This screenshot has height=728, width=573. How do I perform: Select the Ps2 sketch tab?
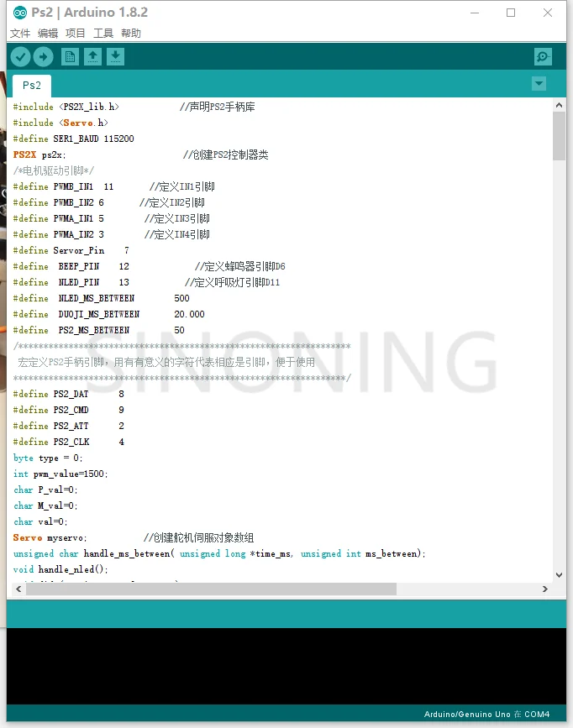tap(32, 86)
